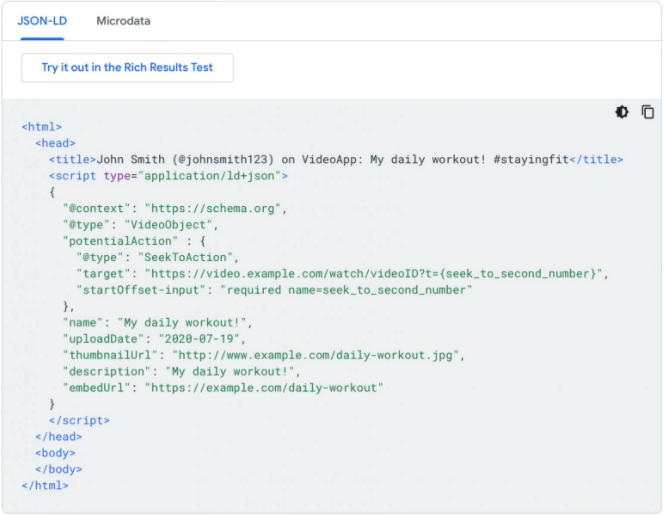664x516 pixels.
Task: Click the "@type": "SeekToAction" line
Action: (158, 257)
